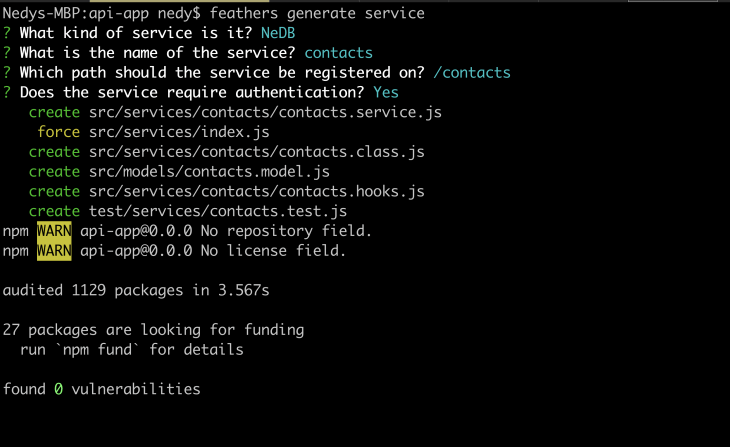Click the contacts.hooks.js file path

256,191
